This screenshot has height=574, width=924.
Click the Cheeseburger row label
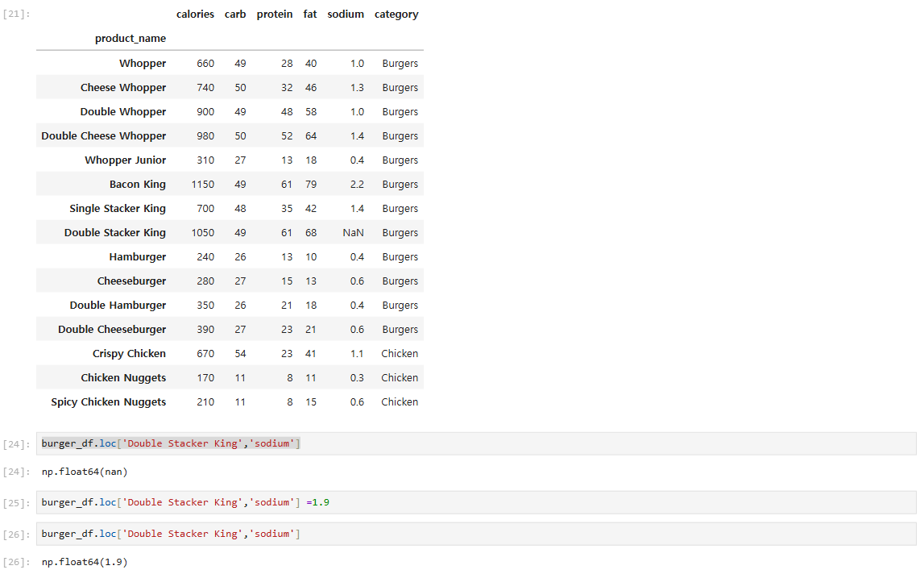coord(131,281)
